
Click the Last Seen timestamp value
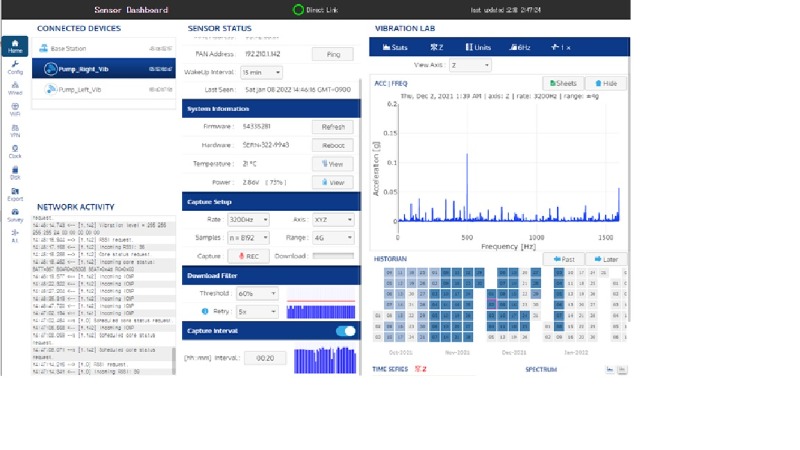(x=298, y=89)
